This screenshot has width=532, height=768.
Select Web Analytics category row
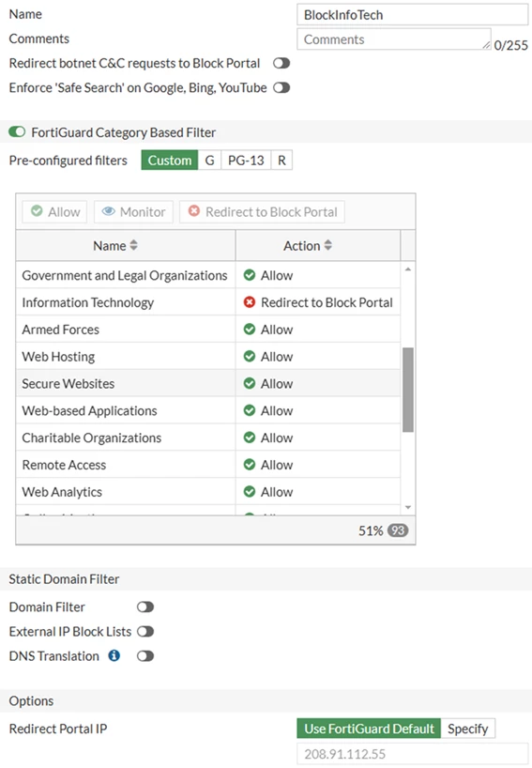tap(208, 491)
